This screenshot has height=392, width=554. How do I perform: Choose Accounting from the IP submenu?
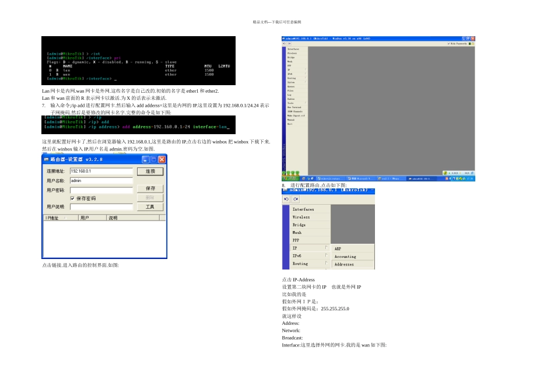click(353, 257)
